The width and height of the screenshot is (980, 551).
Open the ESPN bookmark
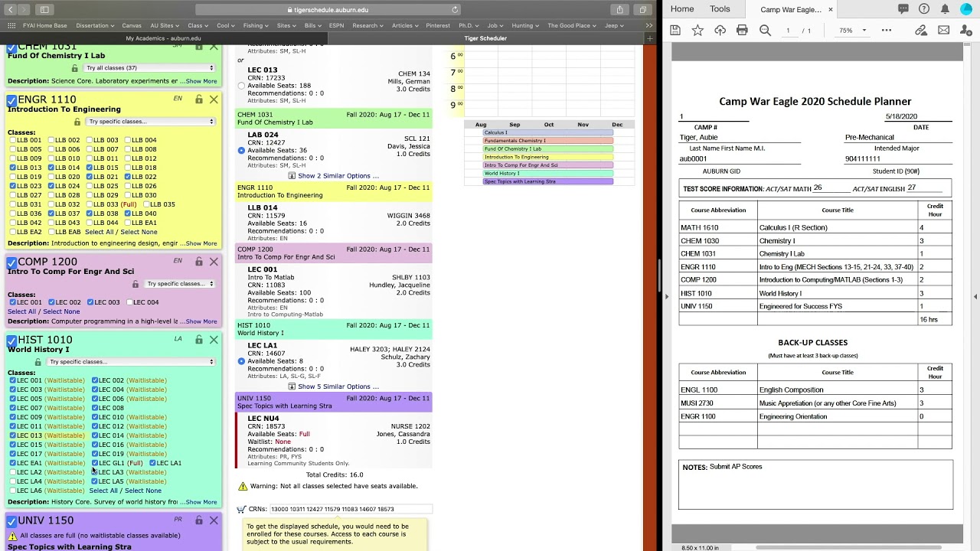336,25
